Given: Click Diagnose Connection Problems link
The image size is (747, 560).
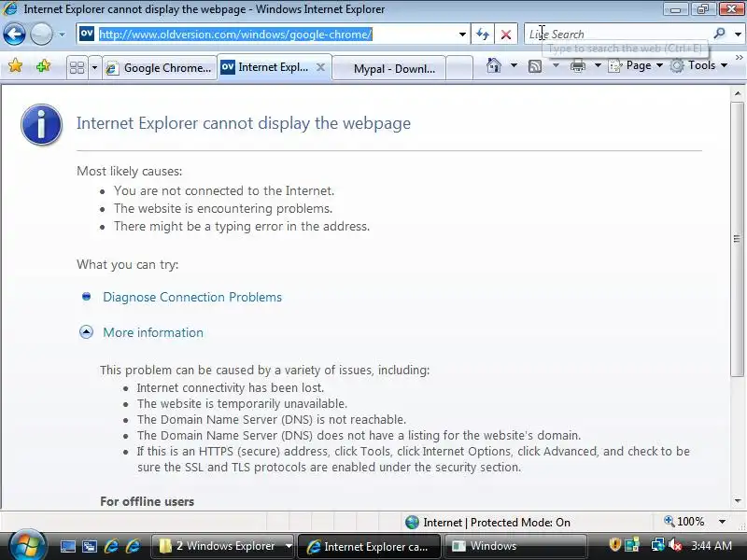Looking at the screenshot, I should (x=192, y=297).
